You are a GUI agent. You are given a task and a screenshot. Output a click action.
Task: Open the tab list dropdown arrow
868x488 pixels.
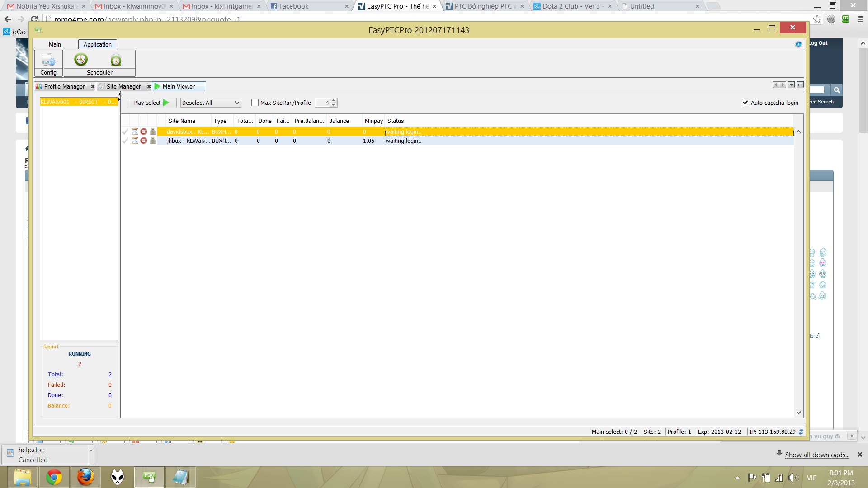(x=791, y=85)
